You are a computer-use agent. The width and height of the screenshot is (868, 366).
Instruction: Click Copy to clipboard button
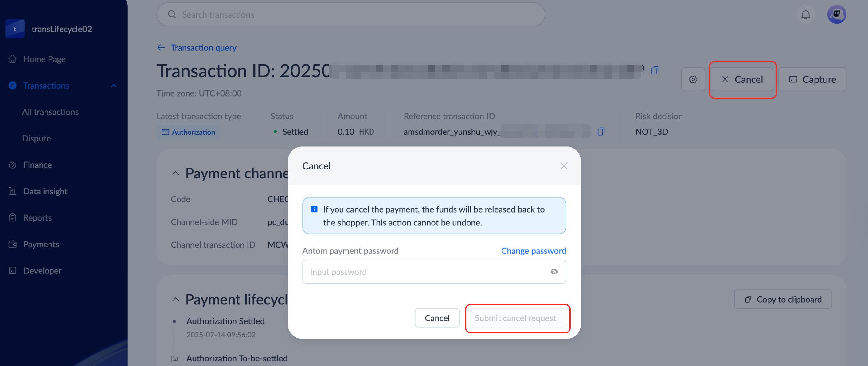pyautogui.click(x=783, y=300)
